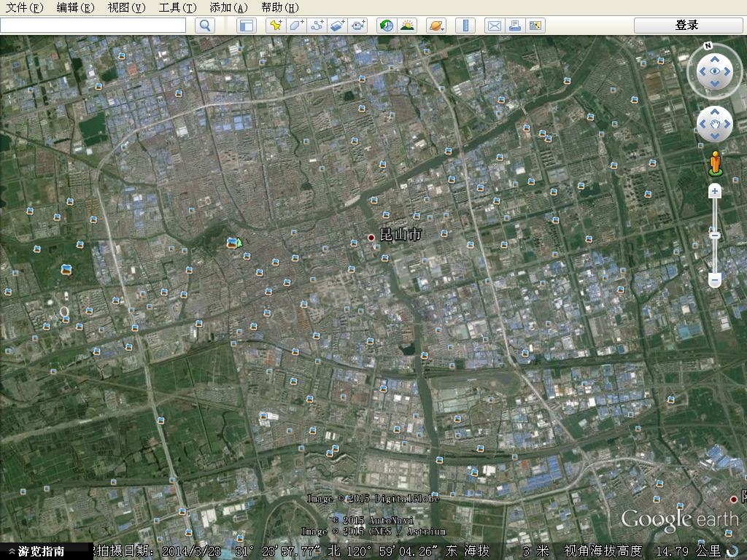Click the 登录 sign-in button
The width and height of the screenshot is (747, 560).
pyautogui.click(x=686, y=26)
